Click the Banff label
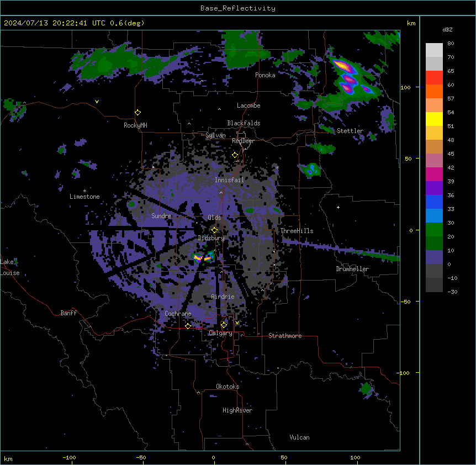 pyautogui.click(x=68, y=313)
